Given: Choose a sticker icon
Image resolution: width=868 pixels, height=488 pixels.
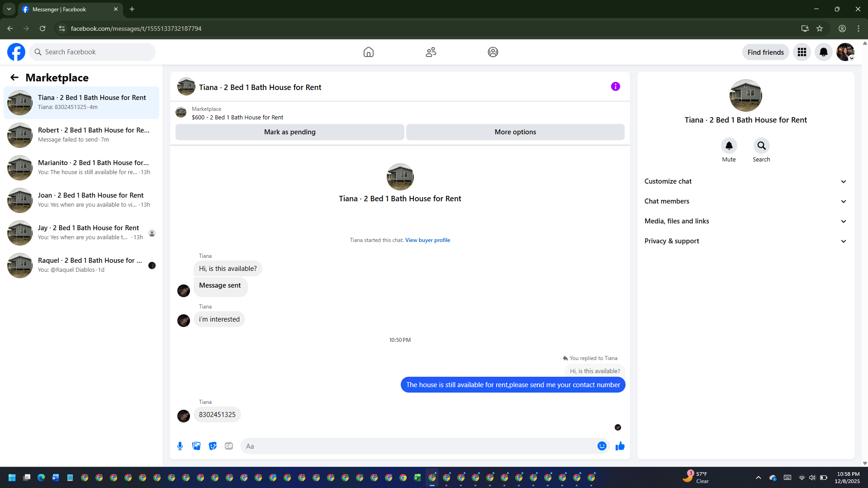Looking at the screenshot, I should [213, 446].
